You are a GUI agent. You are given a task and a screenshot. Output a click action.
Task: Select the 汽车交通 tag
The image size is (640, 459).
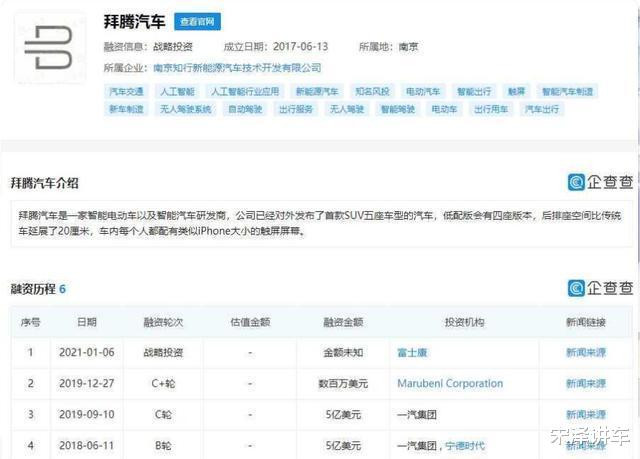tap(126, 91)
